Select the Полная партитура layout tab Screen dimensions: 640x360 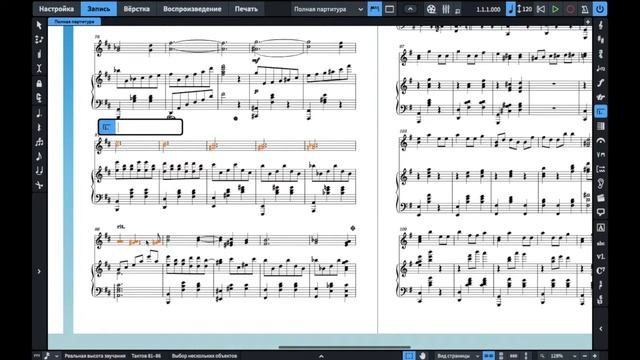74,22
